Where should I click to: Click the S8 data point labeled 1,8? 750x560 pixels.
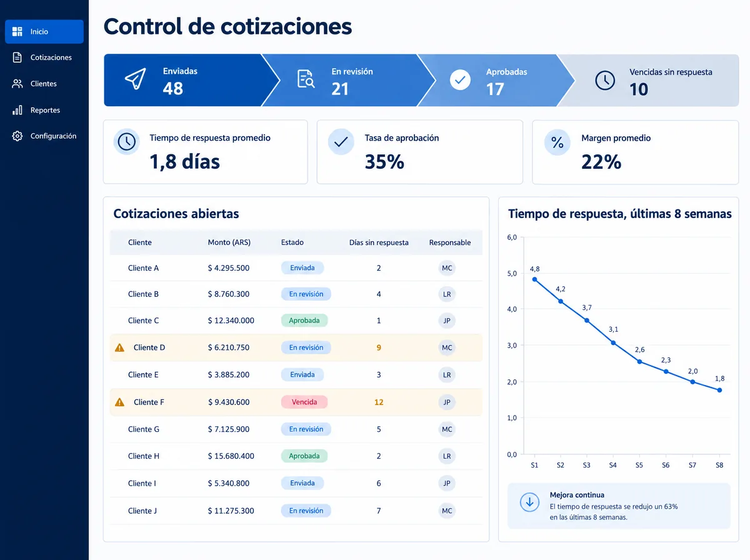coord(719,390)
